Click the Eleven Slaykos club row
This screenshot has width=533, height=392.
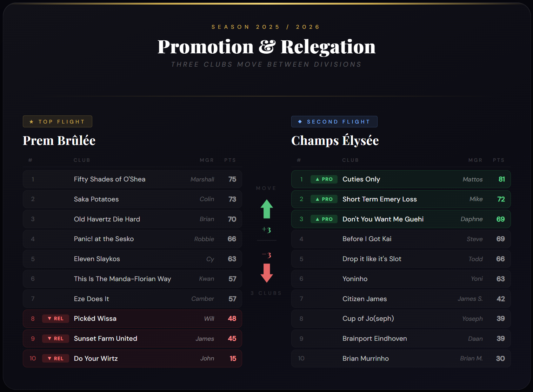click(132, 259)
